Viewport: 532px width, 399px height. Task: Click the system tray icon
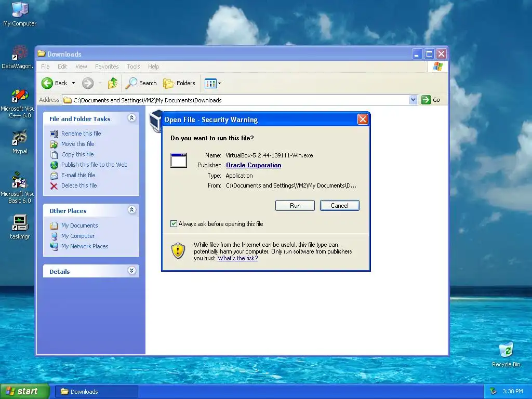494,392
